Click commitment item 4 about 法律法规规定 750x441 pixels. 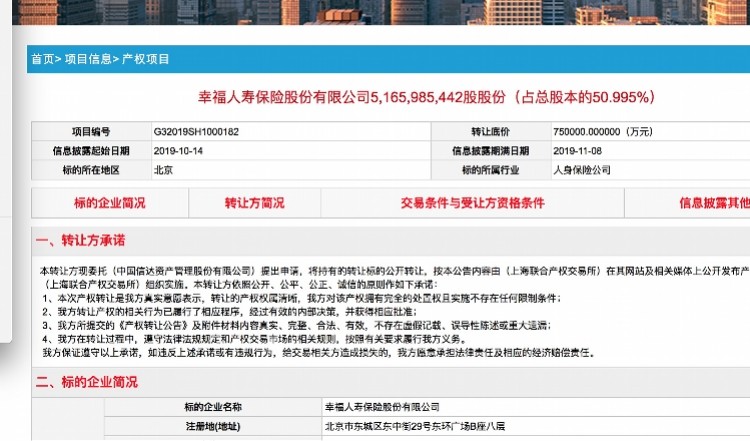click(254, 339)
